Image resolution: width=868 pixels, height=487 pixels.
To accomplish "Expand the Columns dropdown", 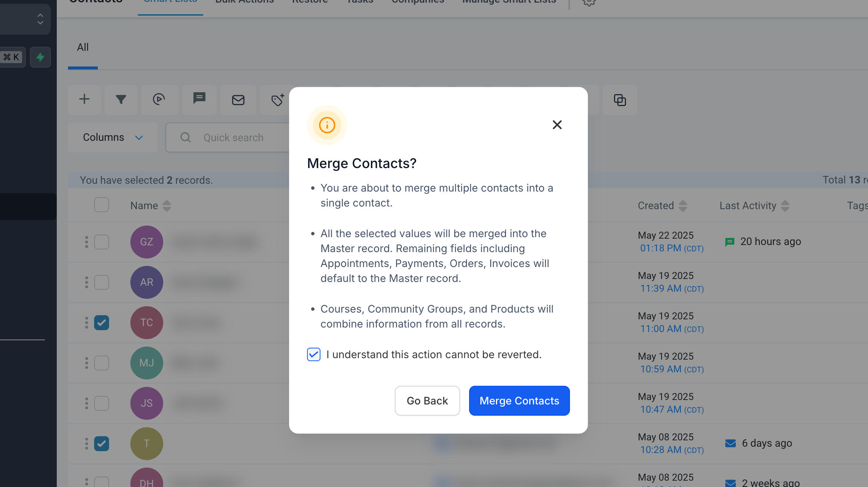I will pyautogui.click(x=113, y=137).
